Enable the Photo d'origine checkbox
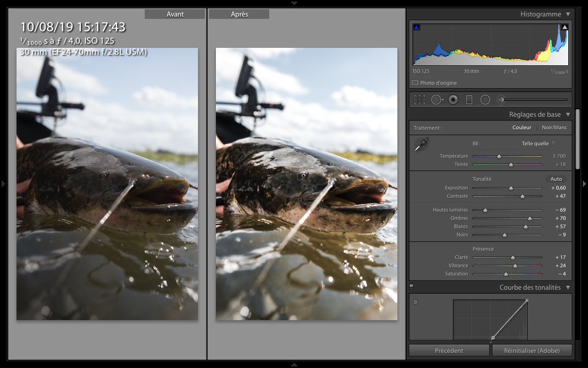This screenshot has width=588, height=368. pos(415,83)
